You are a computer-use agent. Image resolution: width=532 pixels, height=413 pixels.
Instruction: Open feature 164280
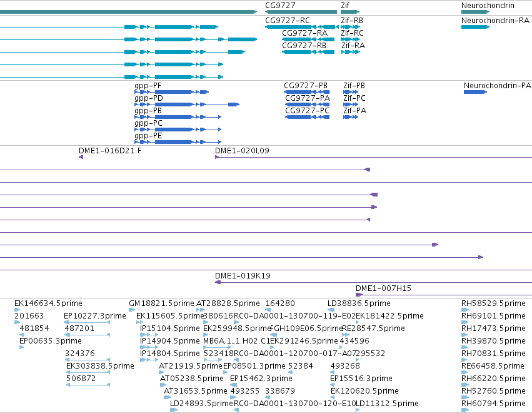point(280,303)
